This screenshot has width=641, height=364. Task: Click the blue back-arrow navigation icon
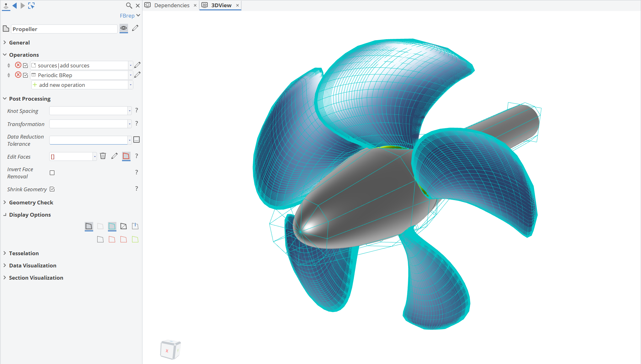14,5
